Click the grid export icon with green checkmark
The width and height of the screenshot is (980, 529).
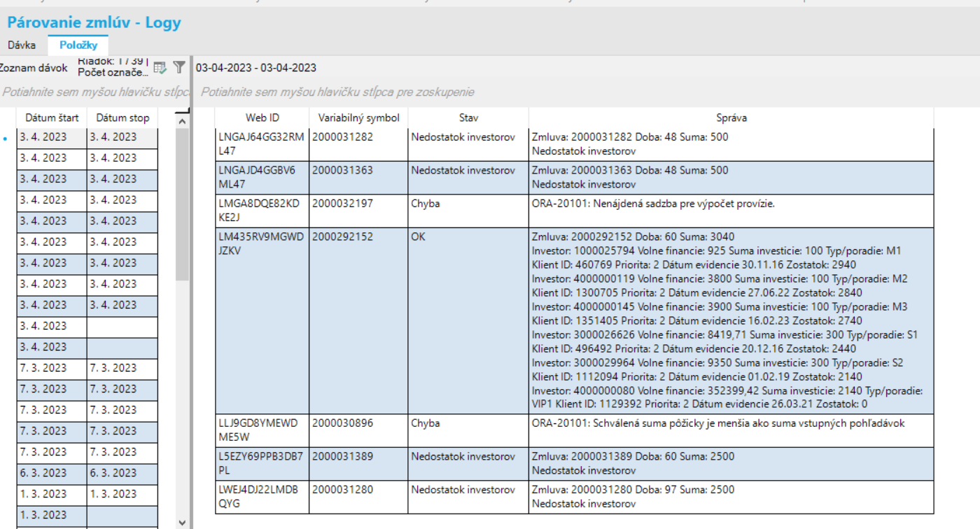click(x=160, y=68)
